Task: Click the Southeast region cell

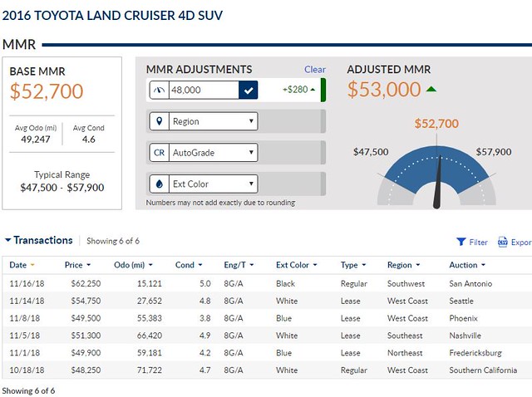Action: (405, 336)
